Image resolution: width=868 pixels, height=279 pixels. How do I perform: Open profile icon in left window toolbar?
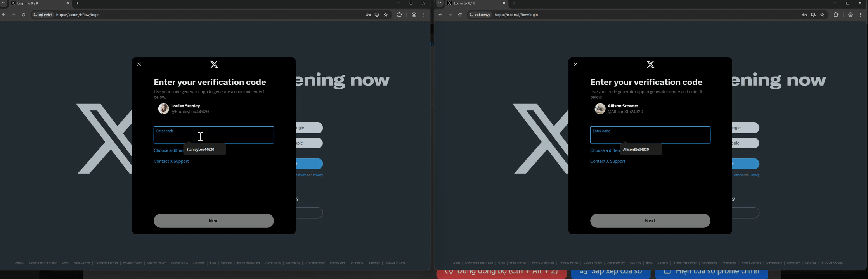tap(414, 15)
